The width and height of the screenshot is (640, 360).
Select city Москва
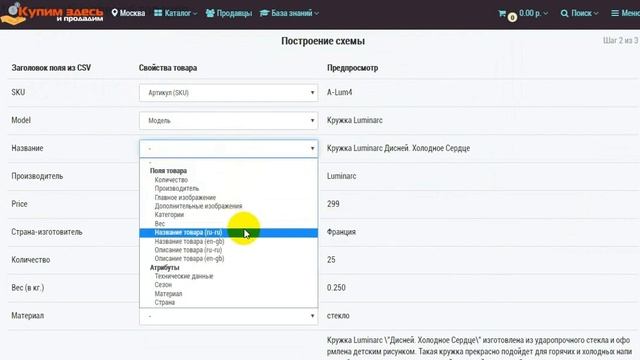coord(132,13)
